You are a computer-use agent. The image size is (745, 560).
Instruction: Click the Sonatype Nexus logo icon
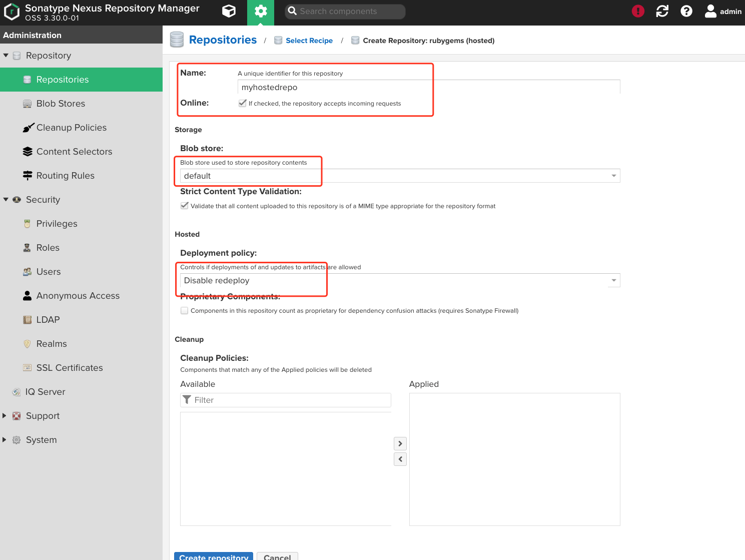point(12,12)
